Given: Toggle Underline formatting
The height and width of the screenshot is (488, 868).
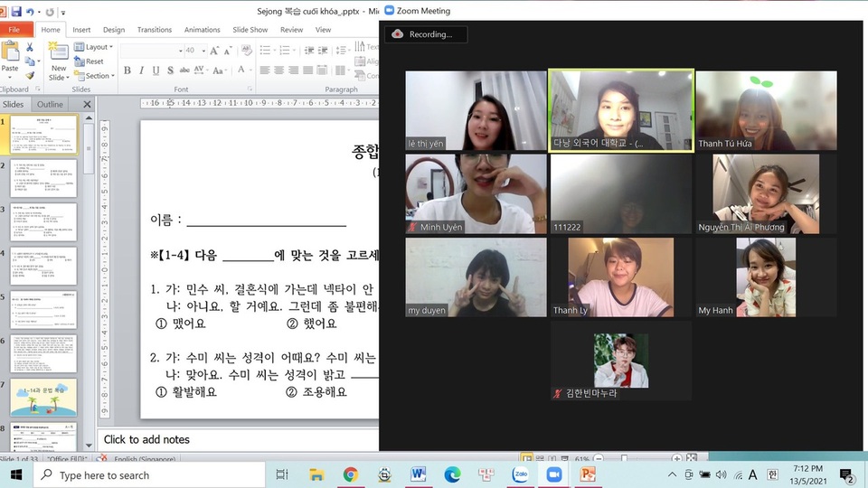Looking at the screenshot, I should [155, 70].
